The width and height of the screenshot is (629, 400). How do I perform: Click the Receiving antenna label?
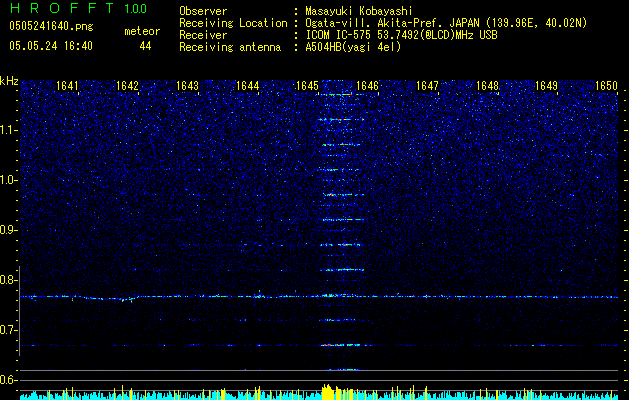pyautogui.click(x=230, y=47)
